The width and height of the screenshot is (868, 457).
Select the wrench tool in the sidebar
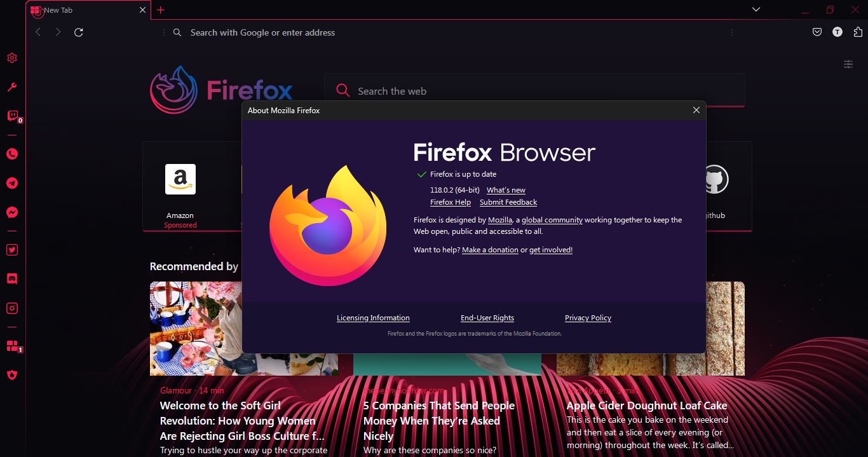[12, 86]
